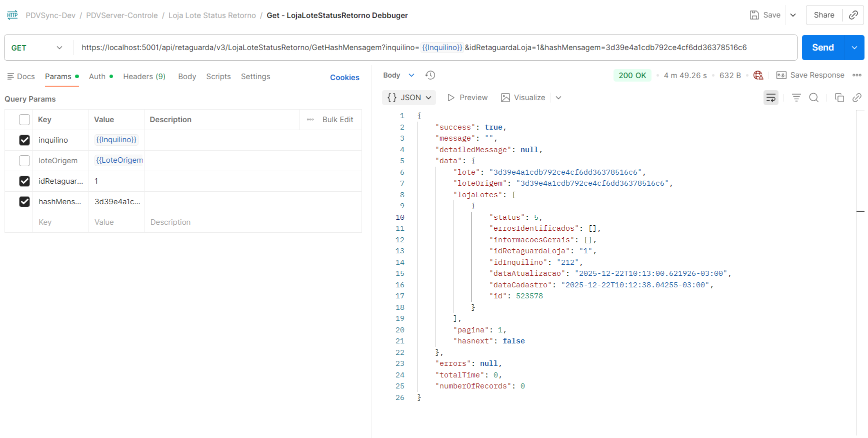Image resolution: width=868 pixels, height=438 pixels.
Task: Click the network globe warning icon
Action: click(x=758, y=75)
